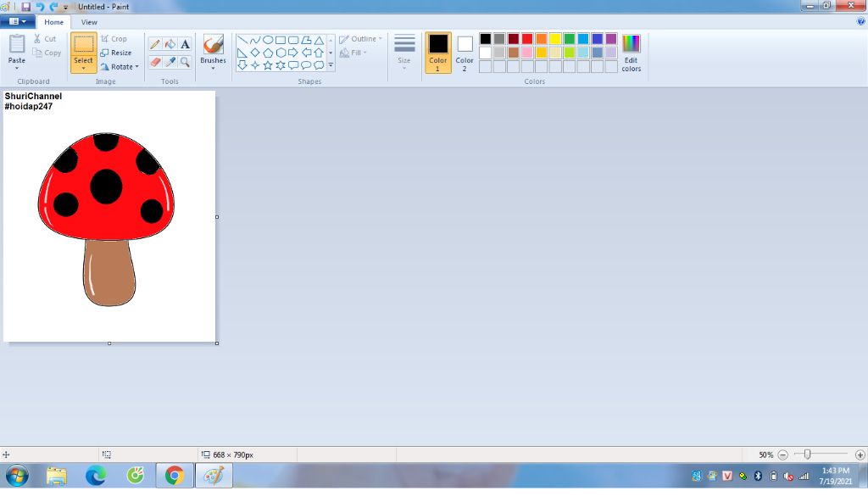Open Microsoft Edge from taskbar
The width and height of the screenshot is (868, 502).
pyautogui.click(x=96, y=476)
